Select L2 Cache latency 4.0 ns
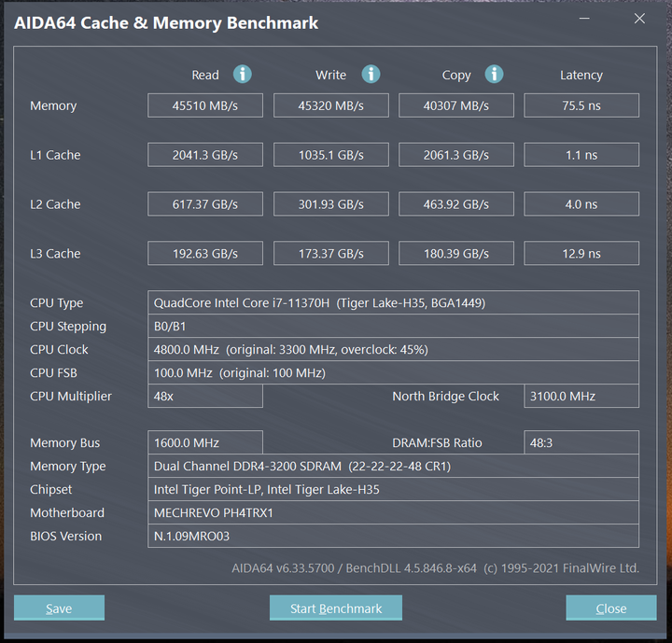The width and height of the screenshot is (672, 643). click(x=581, y=204)
